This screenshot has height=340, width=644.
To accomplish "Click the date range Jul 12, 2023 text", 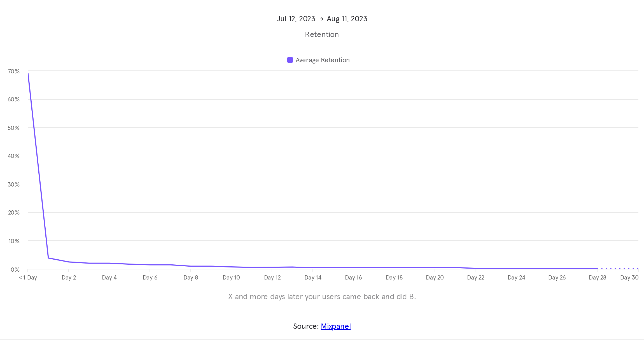I will [x=296, y=19].
